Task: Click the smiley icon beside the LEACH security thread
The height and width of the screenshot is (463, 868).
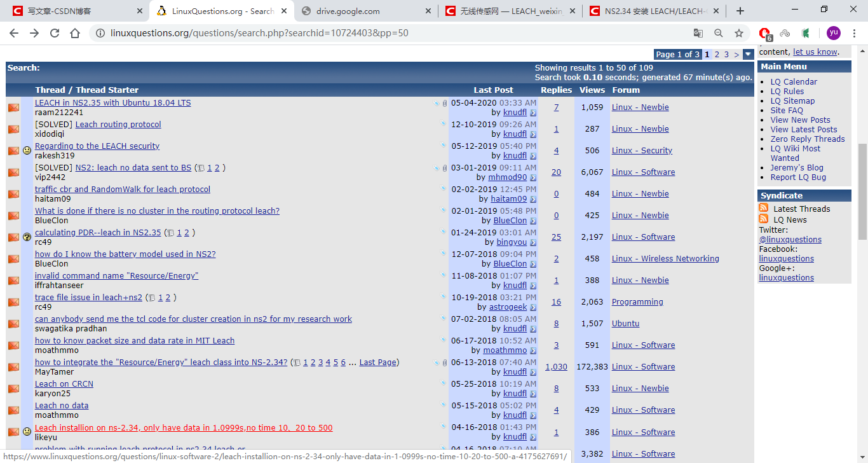Action: pyautogui.click(x=27, y=150)
